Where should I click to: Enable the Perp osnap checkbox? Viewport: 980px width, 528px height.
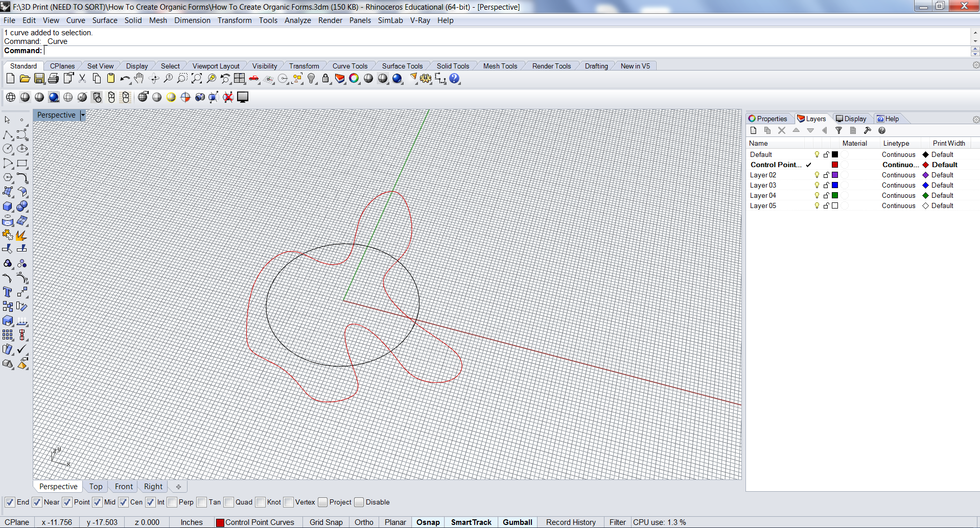click(172, 502)
